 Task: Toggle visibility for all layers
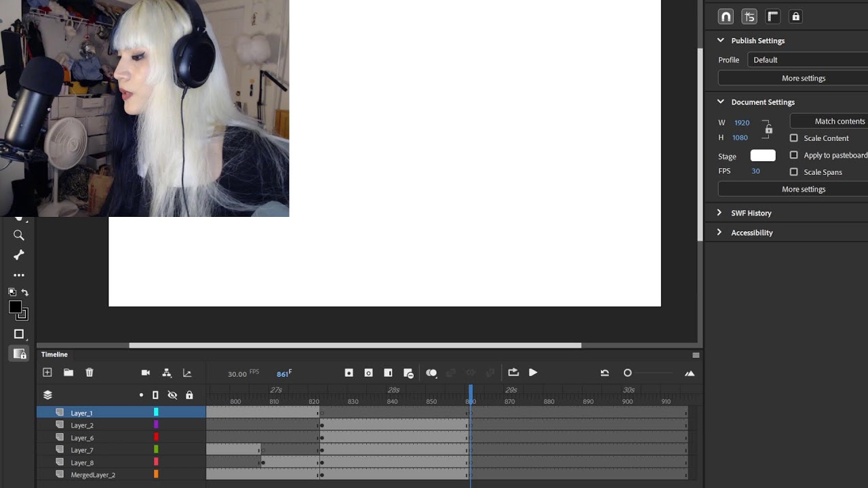pyautogui.click(x=172, y=395)
